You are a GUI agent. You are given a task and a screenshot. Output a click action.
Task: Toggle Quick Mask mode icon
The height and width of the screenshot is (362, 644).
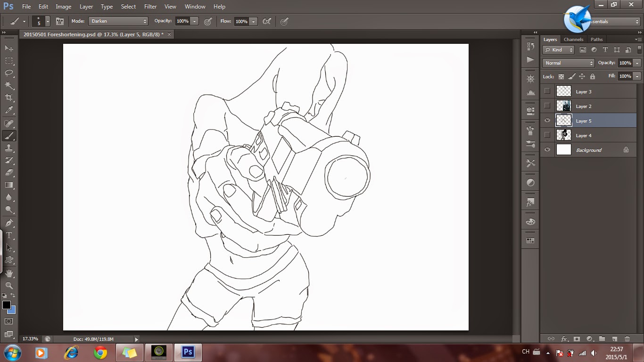click(8, 321)
